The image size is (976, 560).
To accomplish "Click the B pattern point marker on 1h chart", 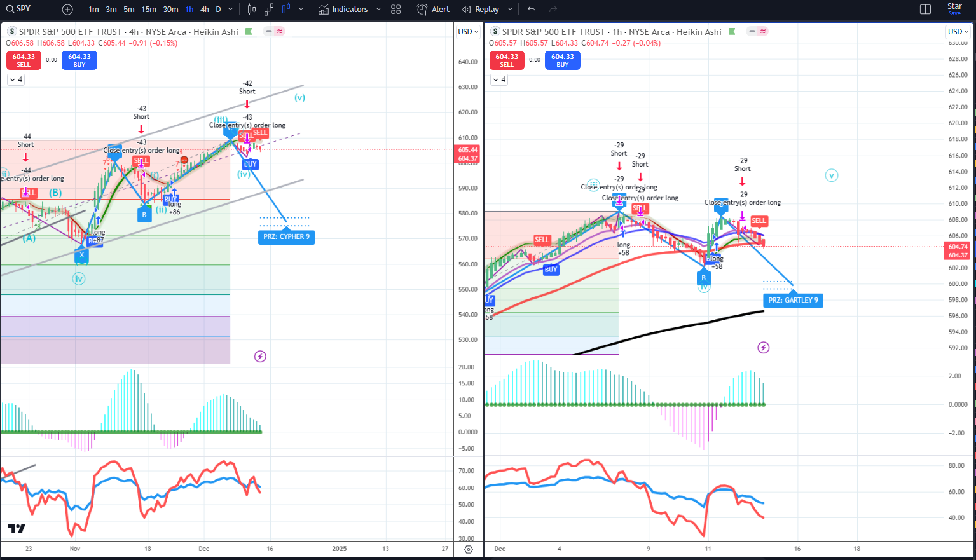I will pyautogui.click(x=703, y=278).
